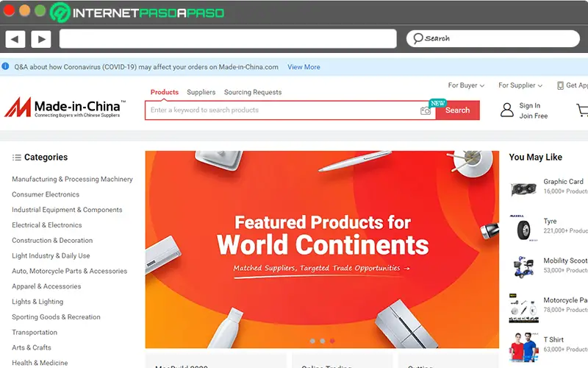Select the Products search tab
The height and width of the screenshot is (368, 588).
click(164, 92)
